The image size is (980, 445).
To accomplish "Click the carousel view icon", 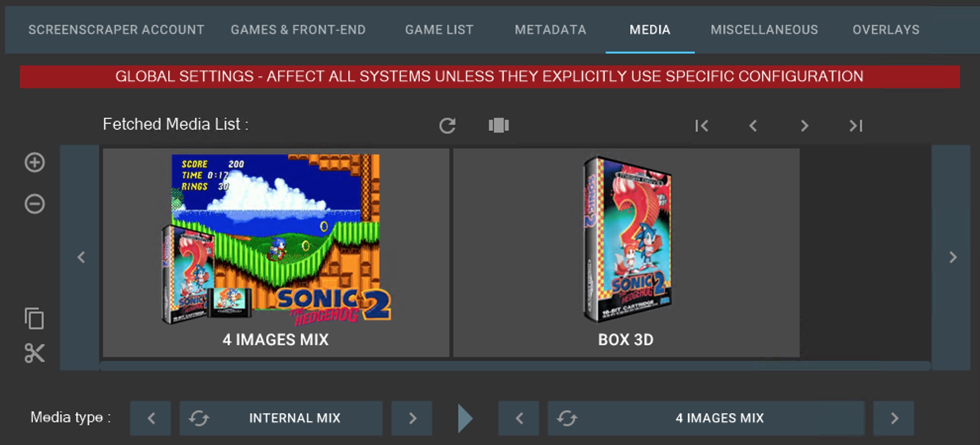I will [498, 126].
